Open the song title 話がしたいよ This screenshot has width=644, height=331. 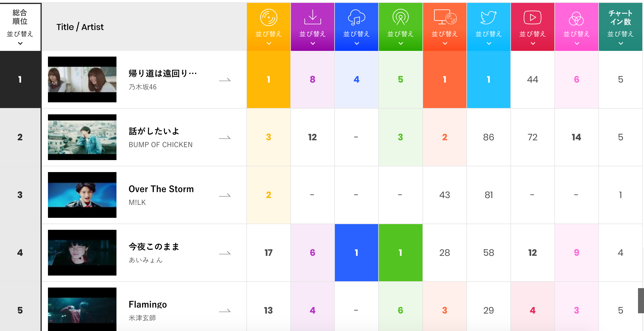[x=154, y=131]
